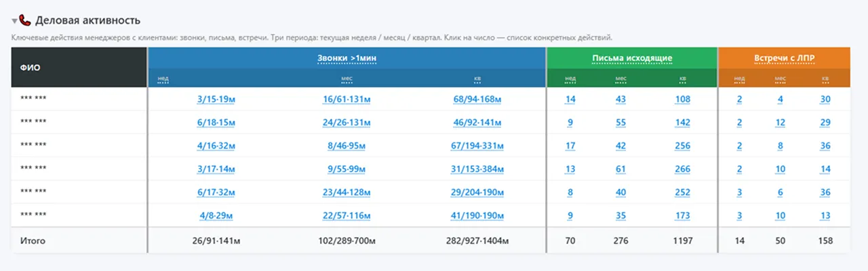
Task: Open monthly calls 23/44·128м
Action: (347, 192)
